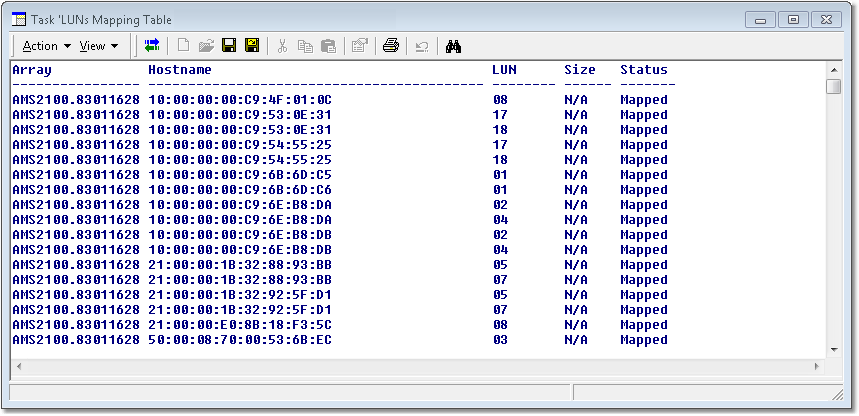
Task: Click the window resize grip in status bar
Action: 837,394
